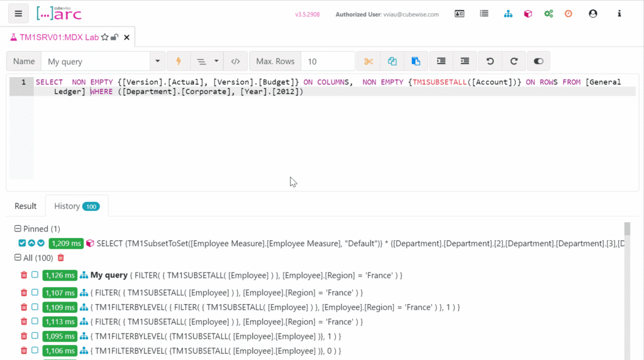The width and height of the screenshot is (644, 360).
Task: Switch to the Result tab
Action: coord(26,206)
